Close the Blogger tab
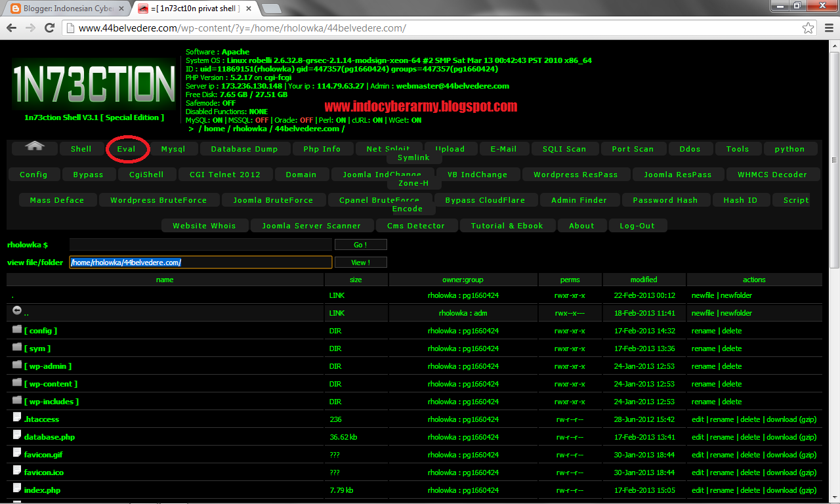This screenshot has height=504, width=840. (120, 9)
